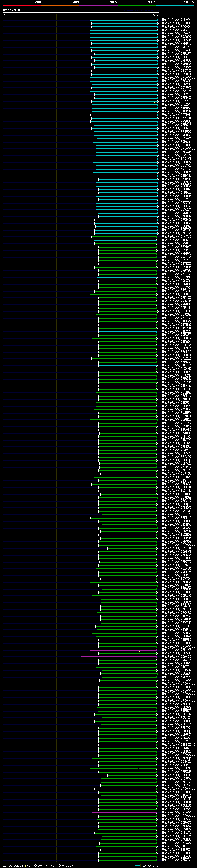Click the cyan alignment bar for UniRef100_A9T9N8
This screenshot has width=197, height=868.
click(x=127, y=277)
